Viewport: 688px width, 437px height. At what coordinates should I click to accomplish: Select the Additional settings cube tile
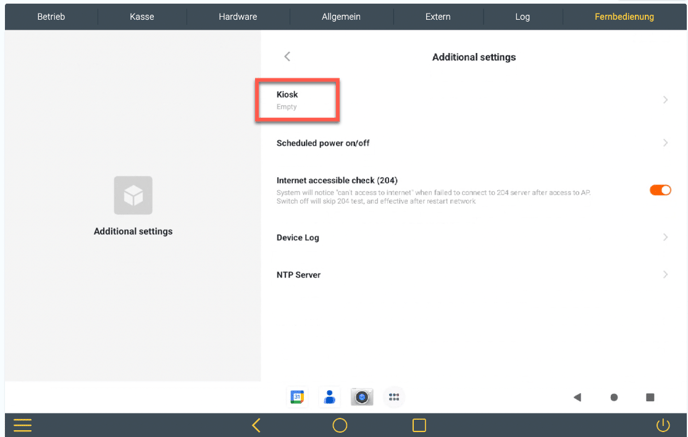tap(133, 196)
